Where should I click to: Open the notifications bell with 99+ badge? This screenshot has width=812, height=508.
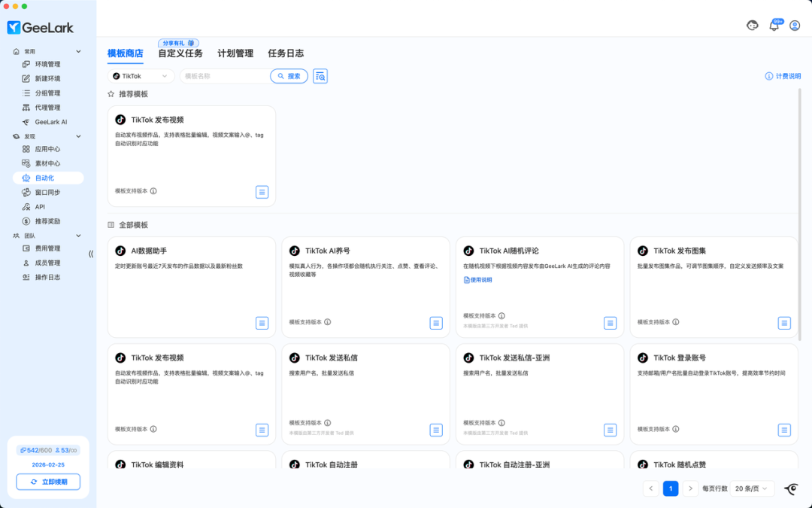click(x=774, y=25)
